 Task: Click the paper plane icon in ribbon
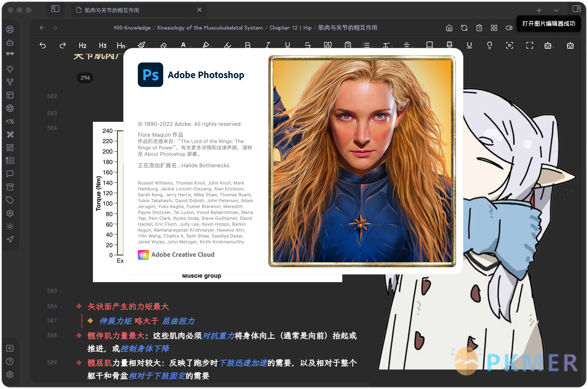[10, 239]
